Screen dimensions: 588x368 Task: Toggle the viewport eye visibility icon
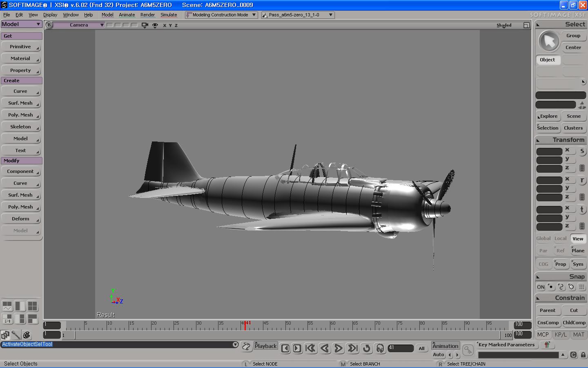pyautogui.click(x=155, y=25)
